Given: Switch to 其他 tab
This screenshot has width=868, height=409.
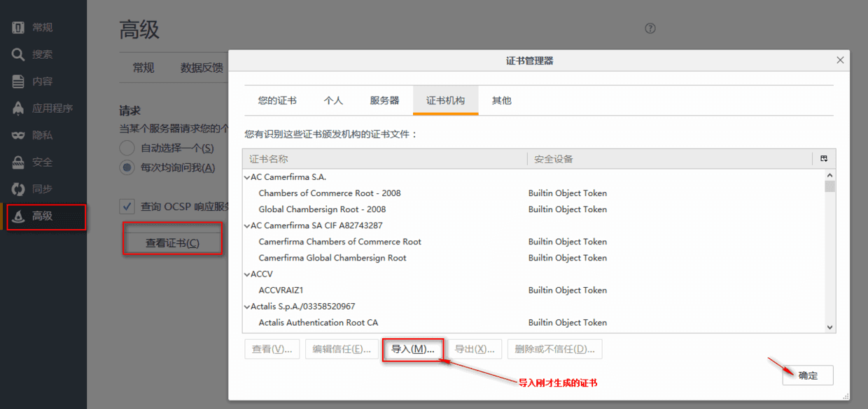Looking at the screenshot, I should click(x=501, y=101).
